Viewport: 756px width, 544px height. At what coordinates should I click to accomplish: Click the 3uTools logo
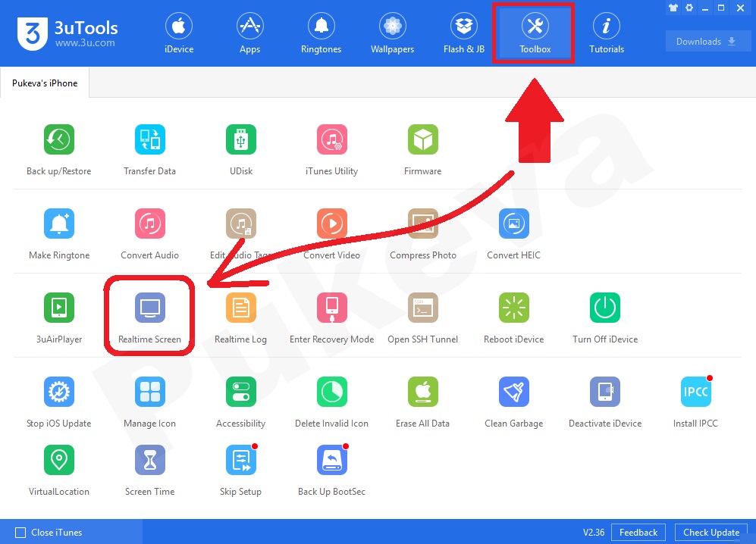pyautogui.click(x=33, y=33)
